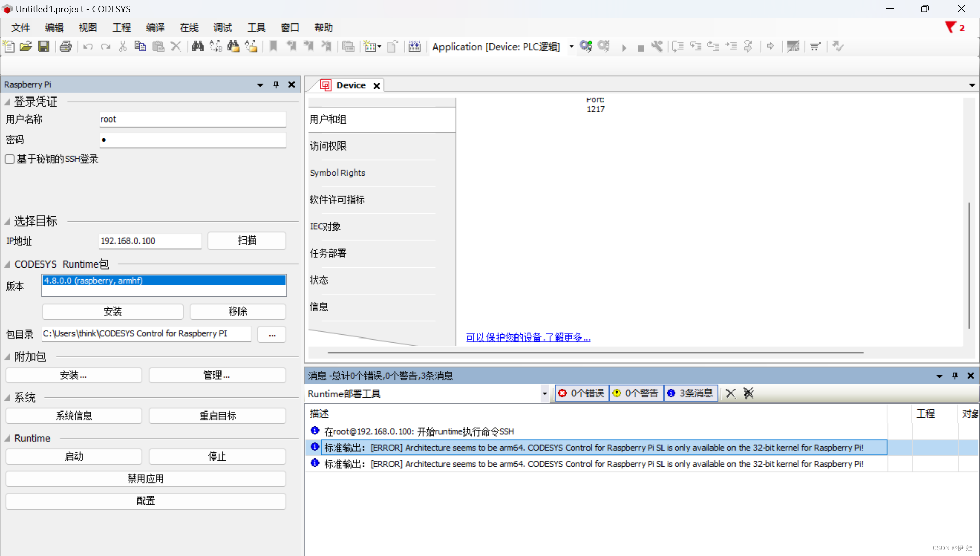Click the 用户名称 field containing root
This screenshot has width=980, height=556.
[192, 119]
